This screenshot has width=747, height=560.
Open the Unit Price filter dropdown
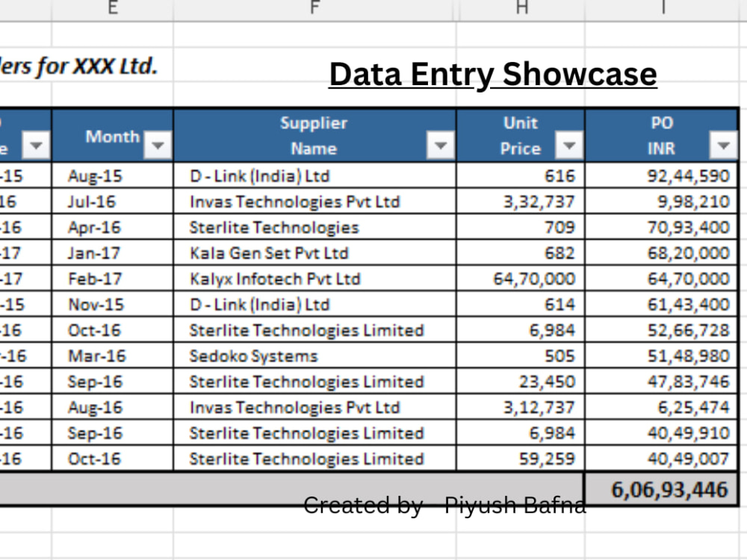point(568,145)
